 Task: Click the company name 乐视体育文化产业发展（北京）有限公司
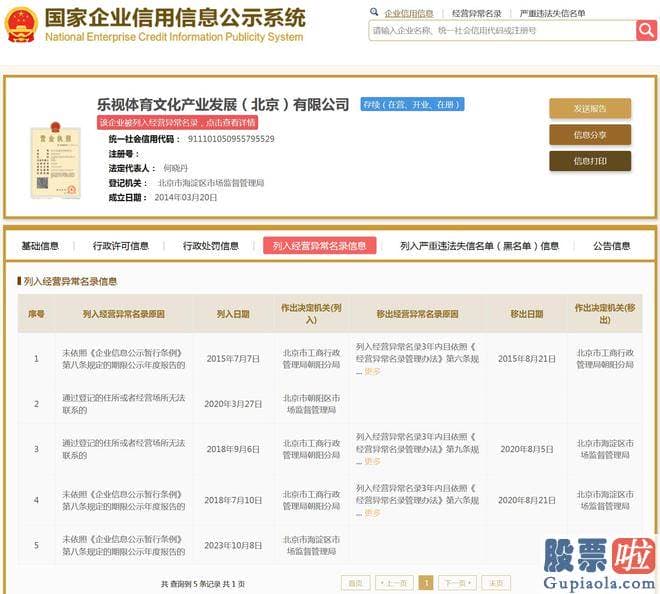223,104
